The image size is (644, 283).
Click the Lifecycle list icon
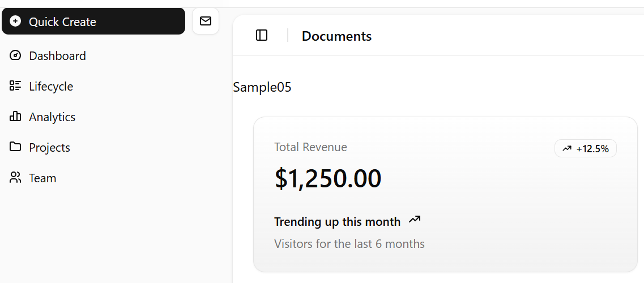(x=15, y=86)
